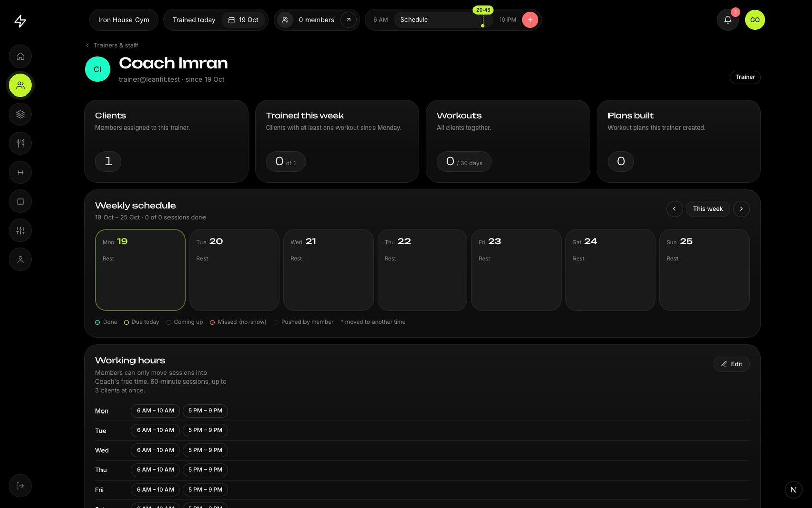Go back to Trainers & staff
The image size is (812, 508).
[112, 45]
